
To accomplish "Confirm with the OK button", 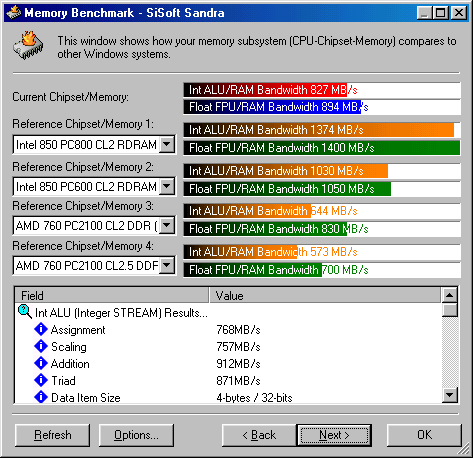I will pos(424,435).
